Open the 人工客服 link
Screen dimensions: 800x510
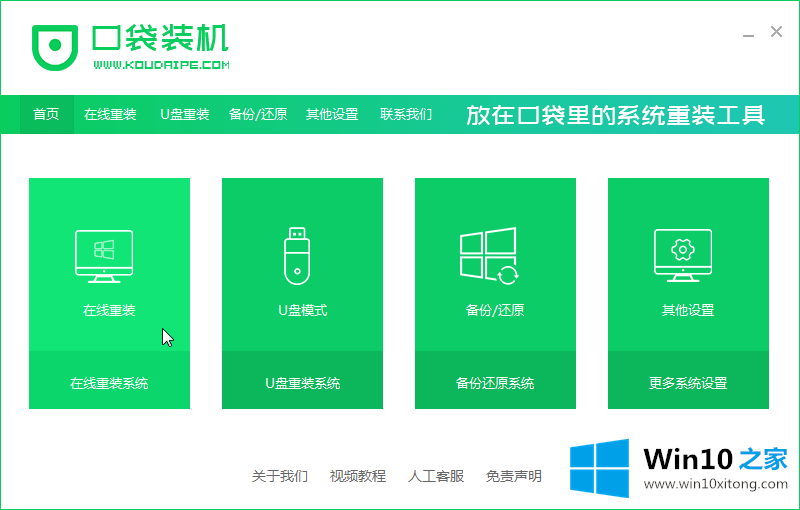point(436,476)
